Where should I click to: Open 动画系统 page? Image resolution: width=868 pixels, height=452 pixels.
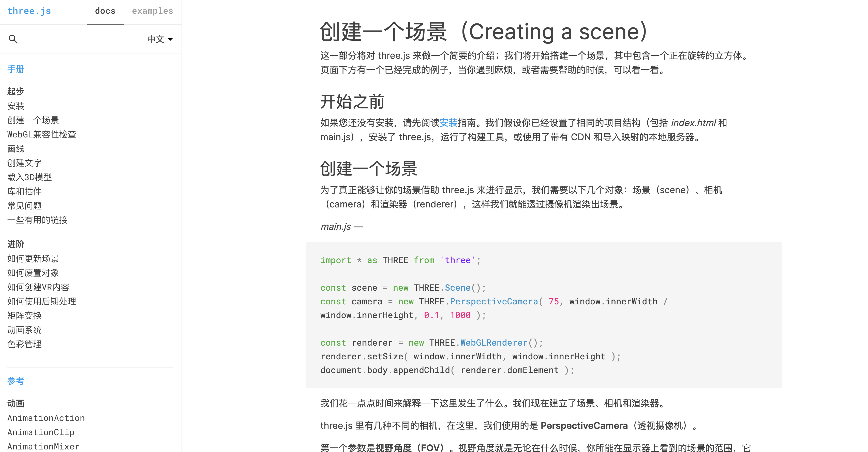(x=25, y=330)
